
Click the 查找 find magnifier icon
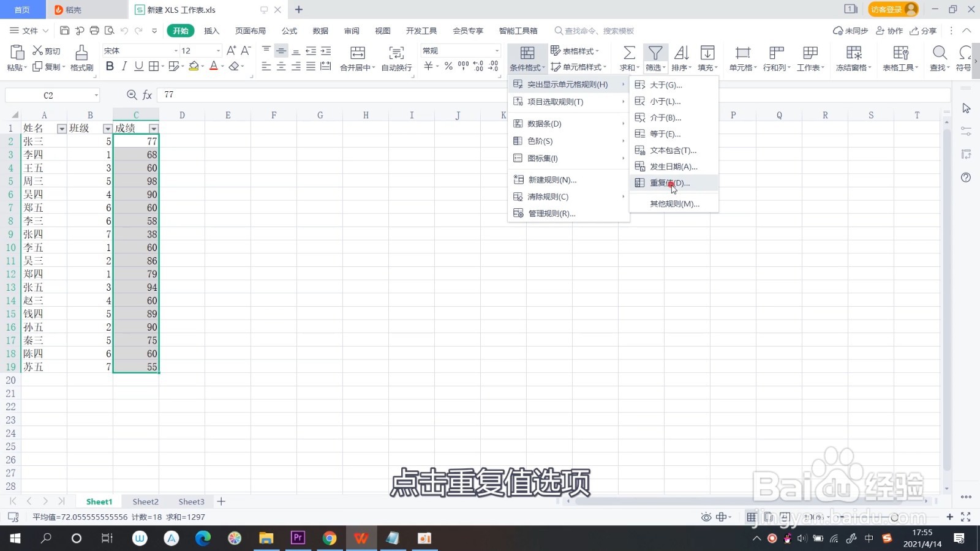point(940,53)
